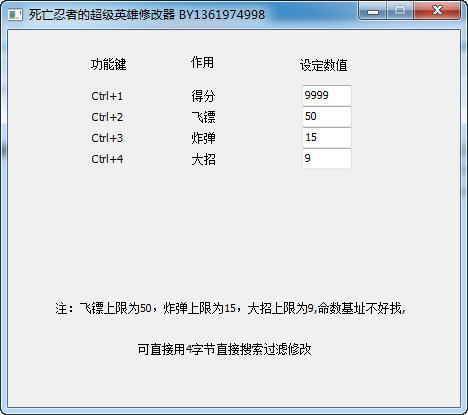Click the 炸弹 value field showing 15
The image size is (468, 415).
[327, 138]
